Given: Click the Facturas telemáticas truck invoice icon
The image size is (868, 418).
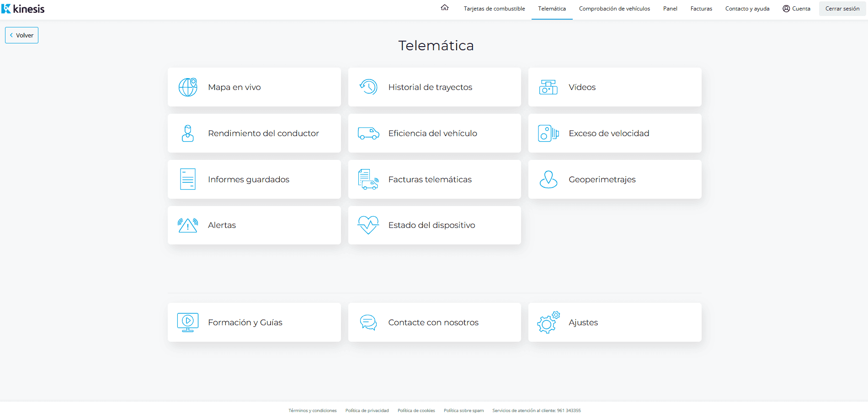Looking at the screenshot, I should point(368,180).
